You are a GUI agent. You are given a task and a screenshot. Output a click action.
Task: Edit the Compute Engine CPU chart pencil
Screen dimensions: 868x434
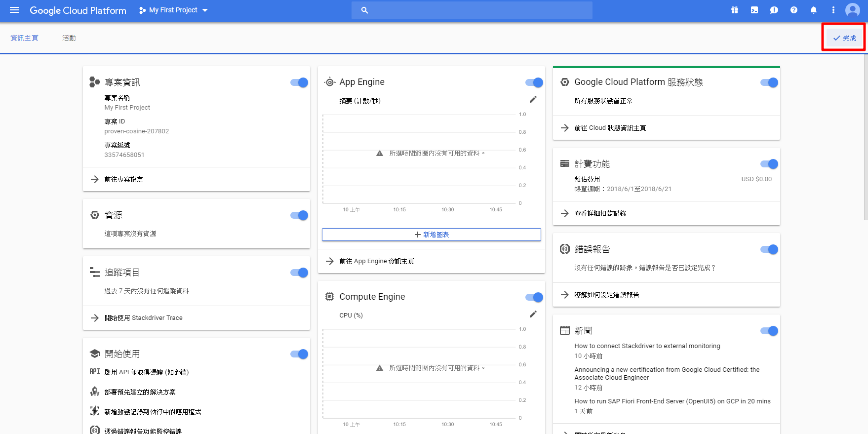[533, 314]
